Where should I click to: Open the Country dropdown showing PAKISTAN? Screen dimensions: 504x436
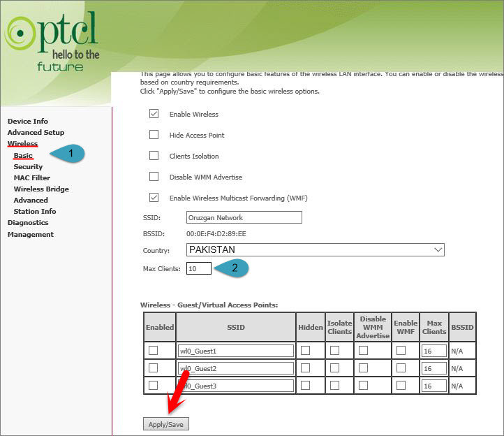tap(316, 249)
